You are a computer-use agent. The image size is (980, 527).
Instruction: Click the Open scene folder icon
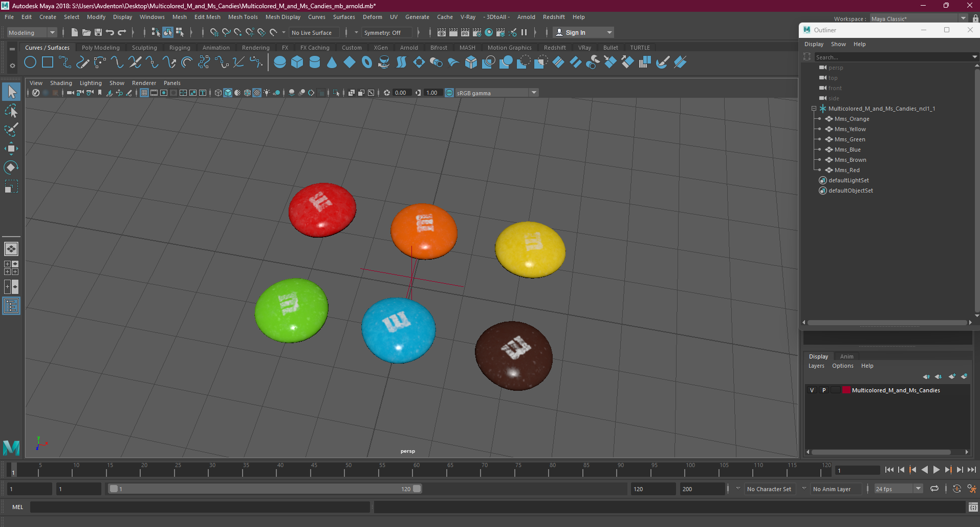(x=86, y=32)
